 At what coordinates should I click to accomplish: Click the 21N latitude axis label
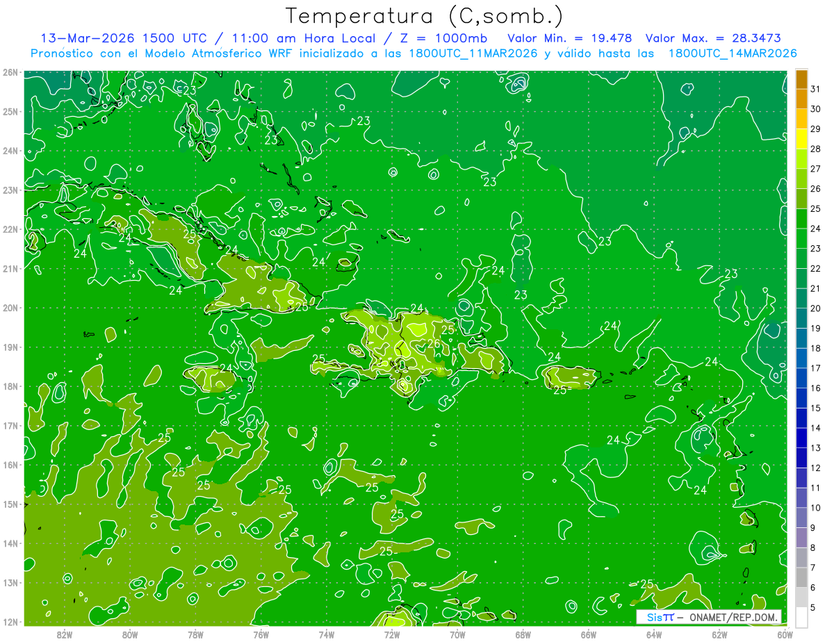tap(10, 268)
